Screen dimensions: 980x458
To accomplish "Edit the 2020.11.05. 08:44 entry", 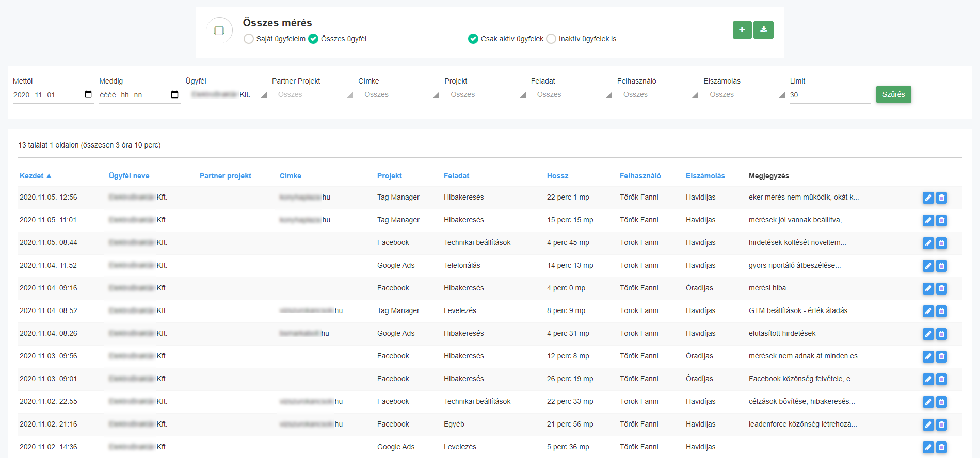I will coord(928,243).
